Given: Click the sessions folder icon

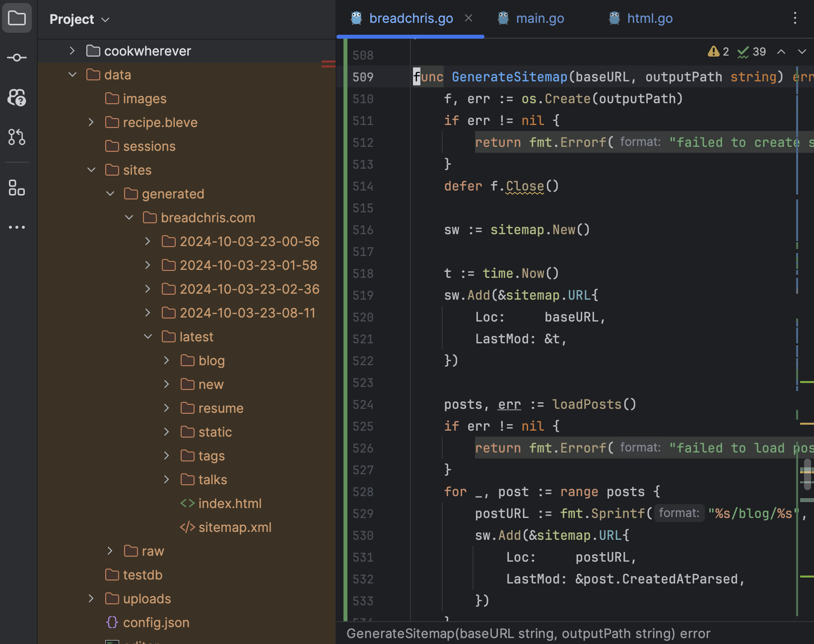Looking at the screenshot, I should coord(112,146).
